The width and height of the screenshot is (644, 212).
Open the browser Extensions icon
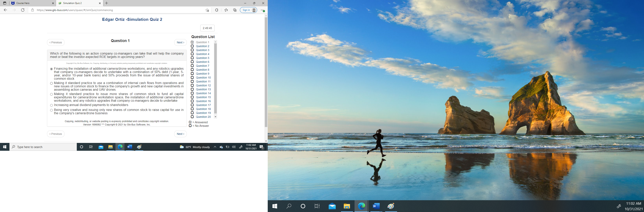[216, 10]
